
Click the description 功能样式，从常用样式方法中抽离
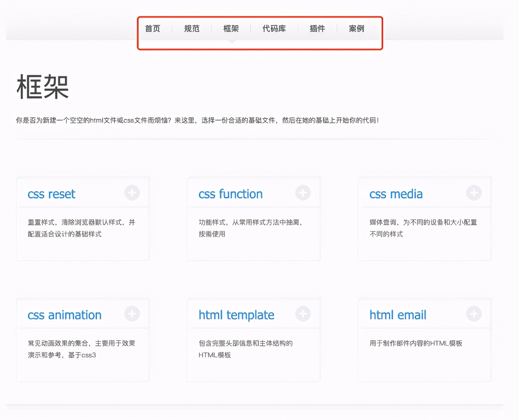coord(251,228)
